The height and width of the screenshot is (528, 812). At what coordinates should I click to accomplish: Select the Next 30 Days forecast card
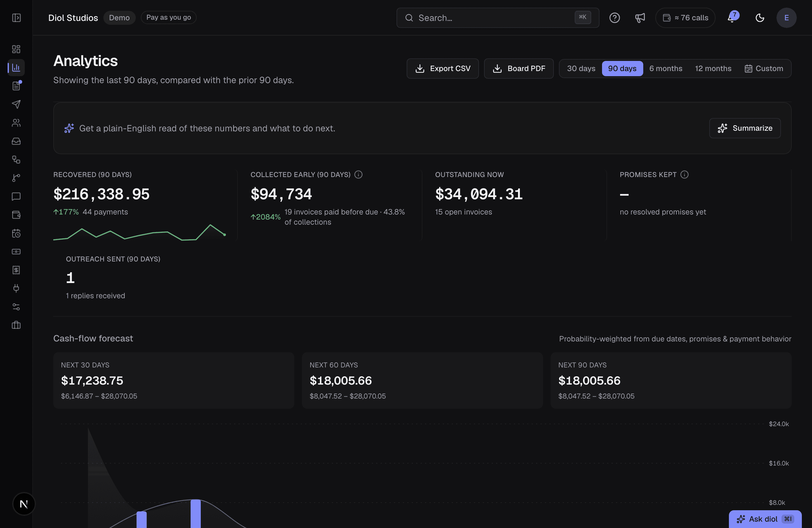click(174, 380)
